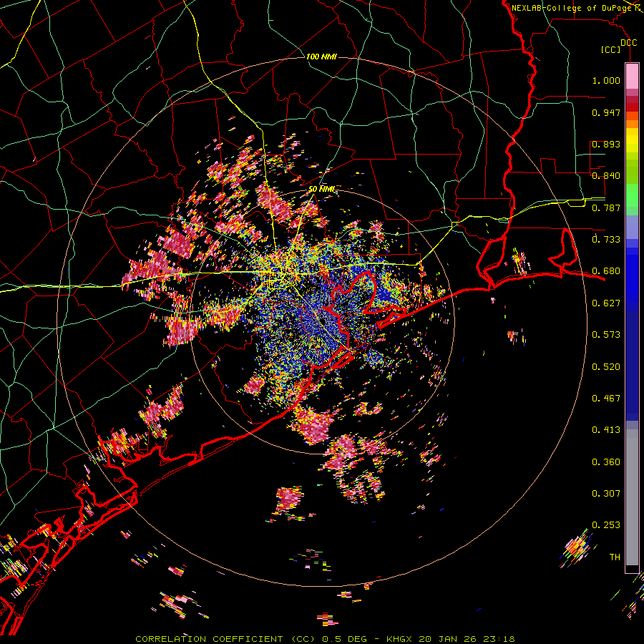Click the 50 NMI range ring label
644x644 pixels.
321,190
